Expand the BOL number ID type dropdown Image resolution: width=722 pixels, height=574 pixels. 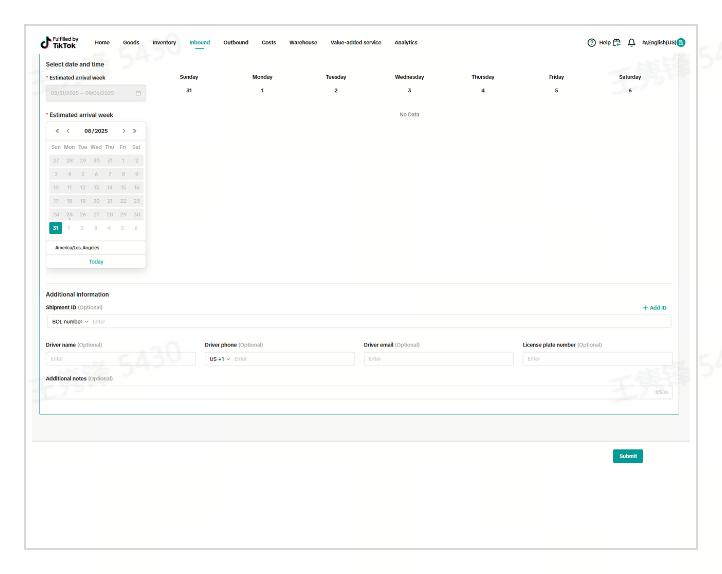tap(70, 322)
